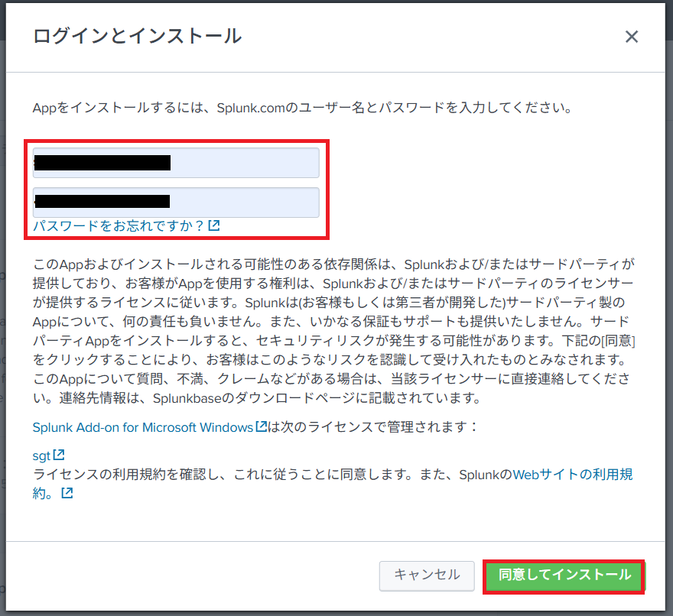Click the license disclaimer paragraph text

tap(333, 327)
